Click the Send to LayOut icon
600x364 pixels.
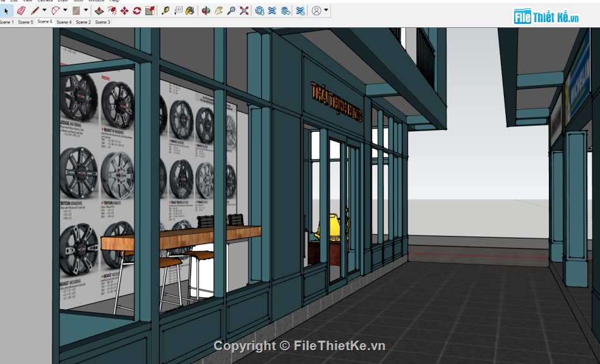(285, 11)
